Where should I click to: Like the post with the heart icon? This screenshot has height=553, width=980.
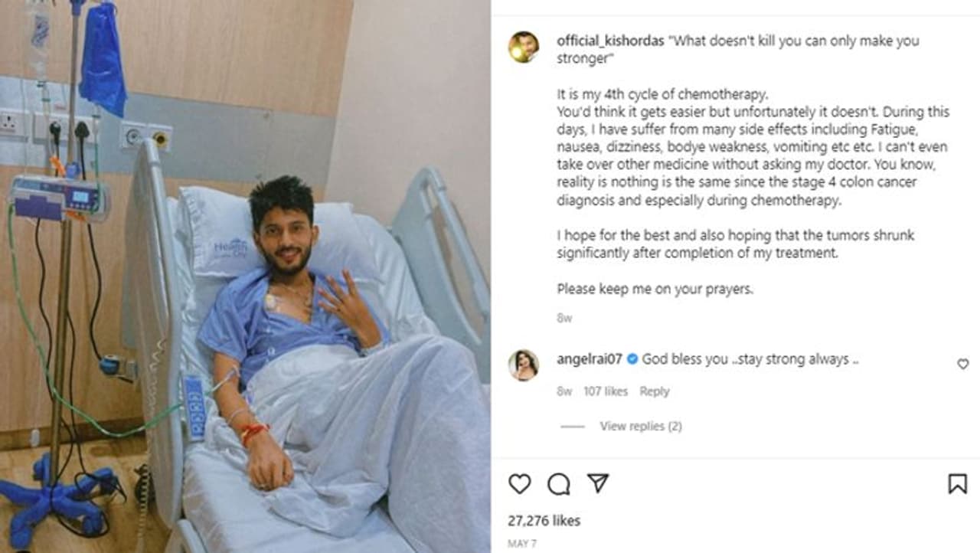520,483
